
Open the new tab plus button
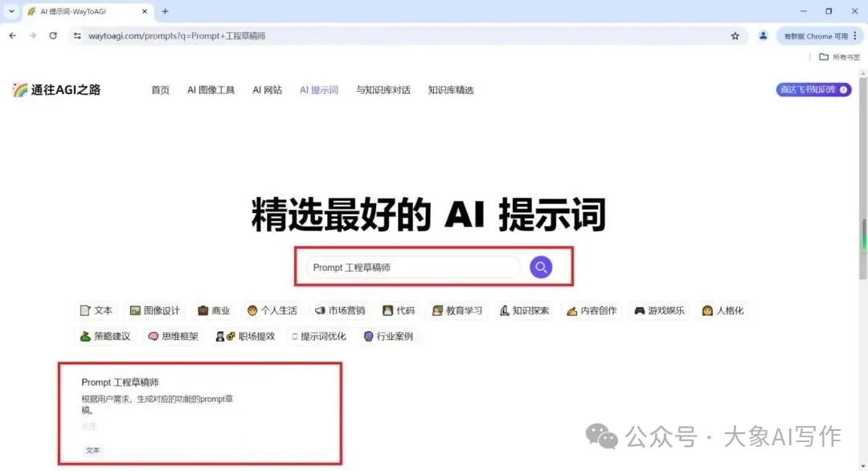point(165,11)
